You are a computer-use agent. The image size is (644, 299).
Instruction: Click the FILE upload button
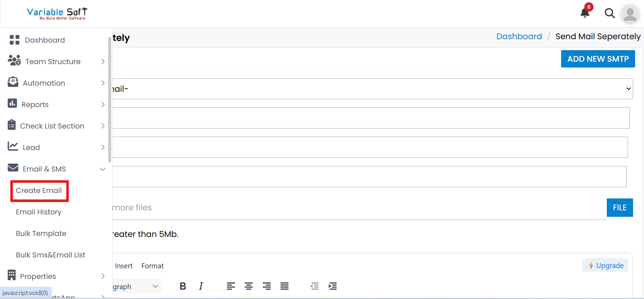(620, 207)
